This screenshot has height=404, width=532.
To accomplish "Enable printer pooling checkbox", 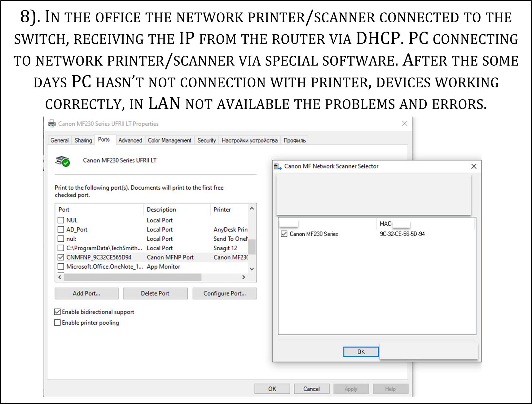I will click(57, 323).
